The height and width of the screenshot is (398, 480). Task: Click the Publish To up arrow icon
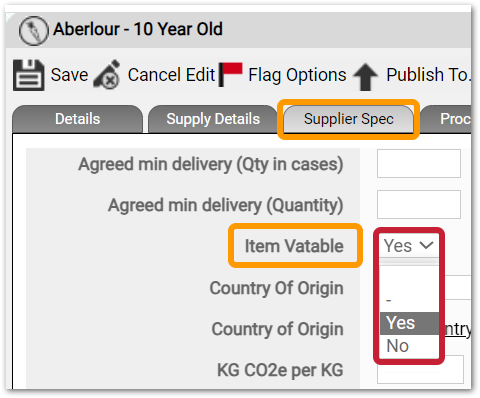(365, 77)
